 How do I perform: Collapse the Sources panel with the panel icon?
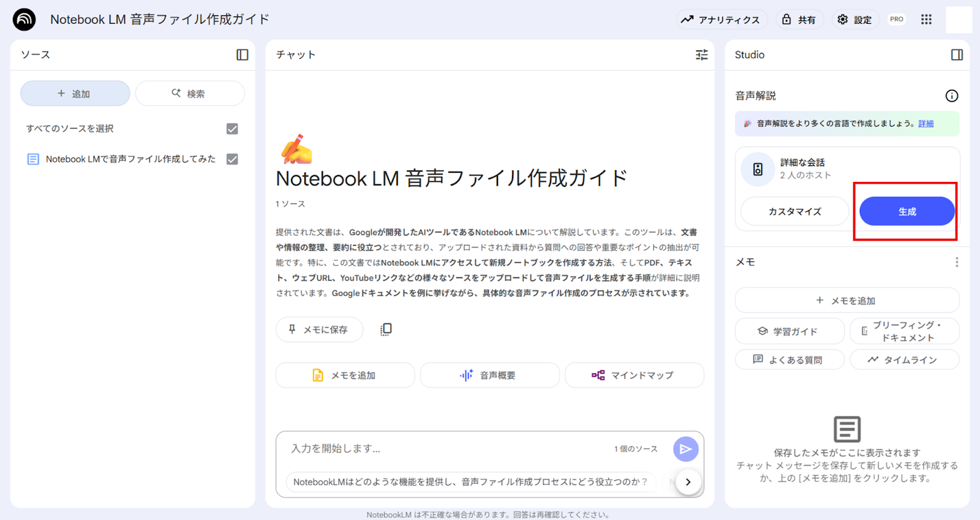[x=243, y=55]
